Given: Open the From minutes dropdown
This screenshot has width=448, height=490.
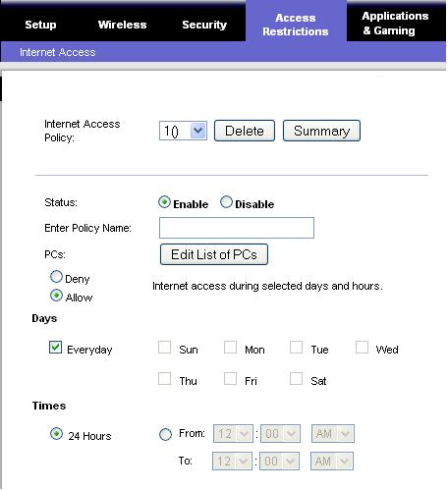Looking at the screenshot, I should coord(280,434).
